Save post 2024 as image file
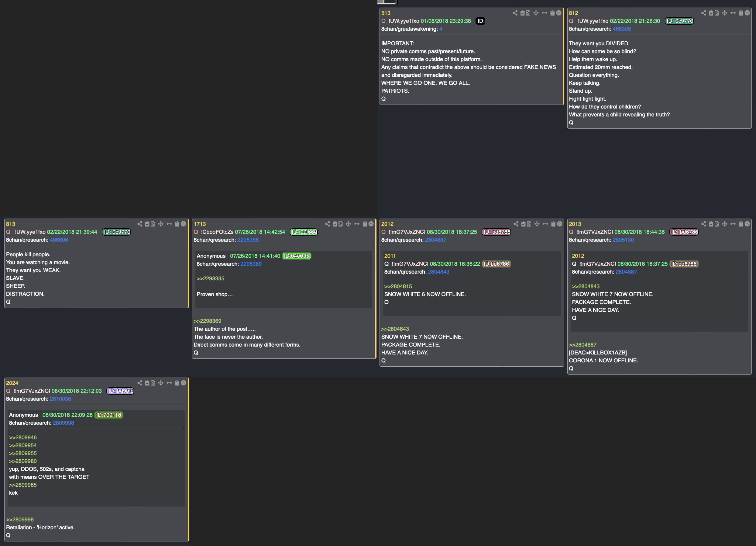Screen dimensions: 756x546 click(153, 383)
